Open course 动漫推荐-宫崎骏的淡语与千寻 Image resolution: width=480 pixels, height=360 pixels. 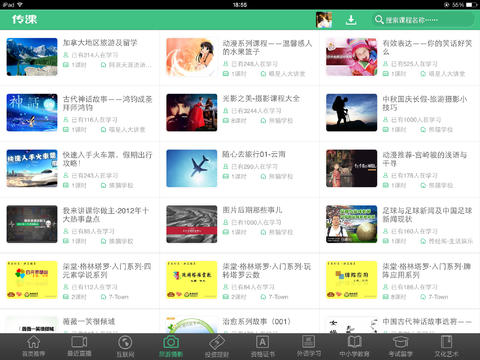[x=425, y=159]
